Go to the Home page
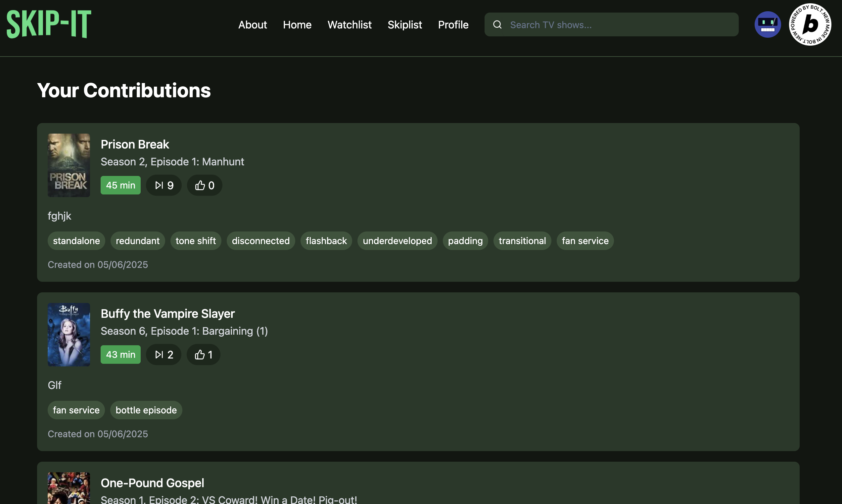Screen dimensions: 842x504 click(297, 25)
